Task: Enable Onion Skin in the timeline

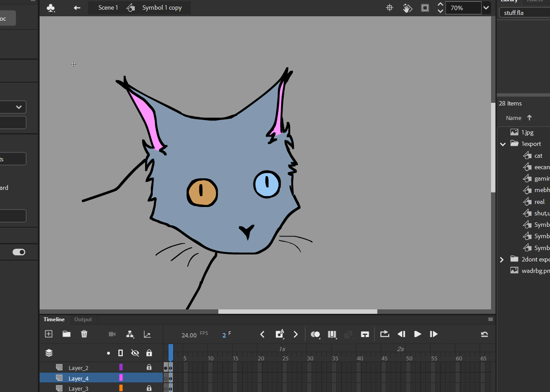Action: pos(315,334)
